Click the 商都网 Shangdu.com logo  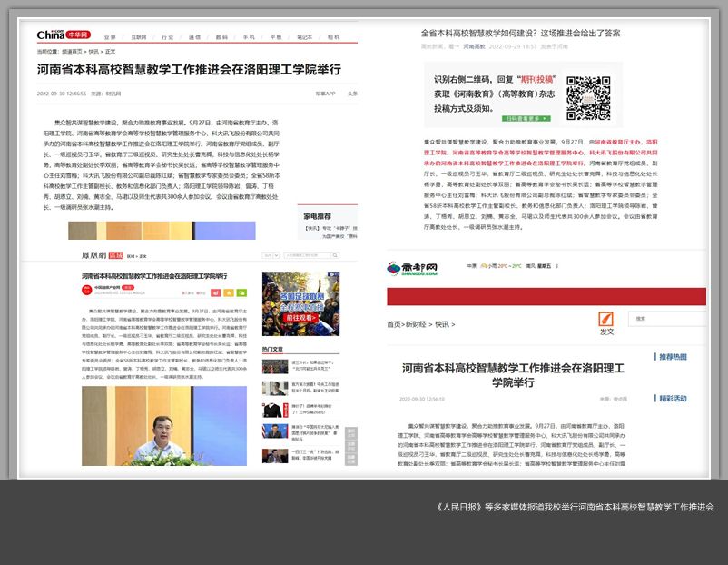coord(411,268)
